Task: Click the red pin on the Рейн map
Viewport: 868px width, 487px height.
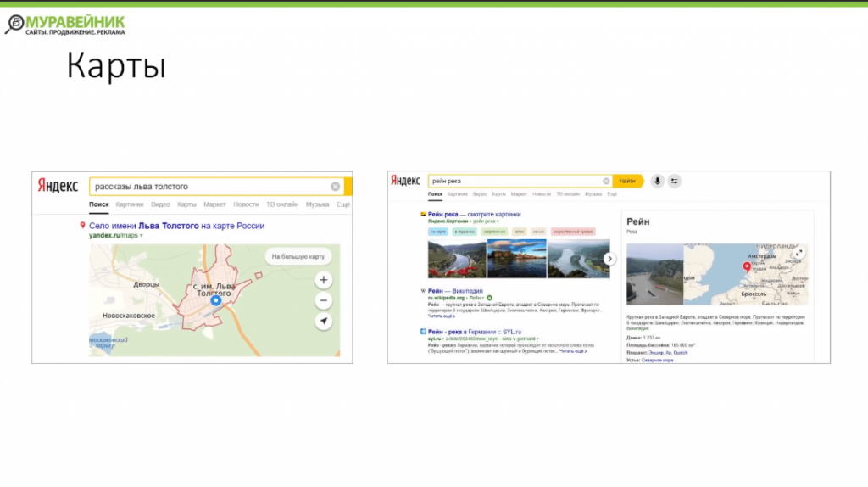Action: pyautogui.click(x=747, y=267)
